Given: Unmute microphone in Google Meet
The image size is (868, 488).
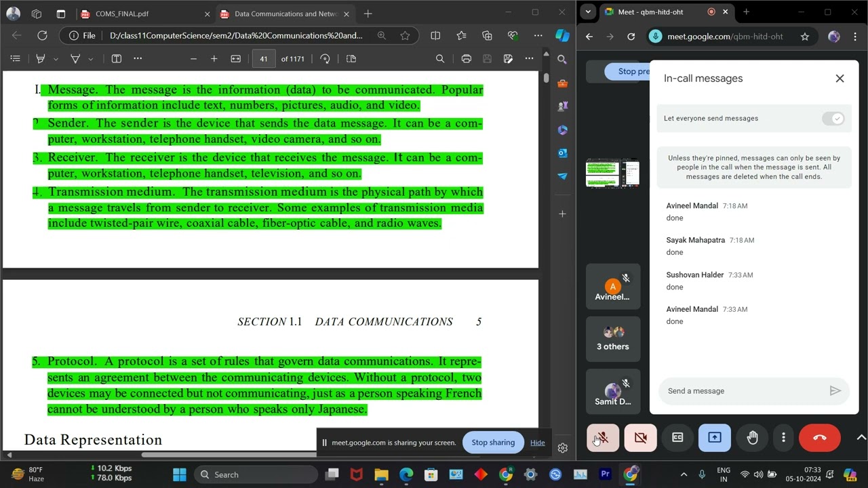Looking at the screenshot, I should tap(603, 438).
